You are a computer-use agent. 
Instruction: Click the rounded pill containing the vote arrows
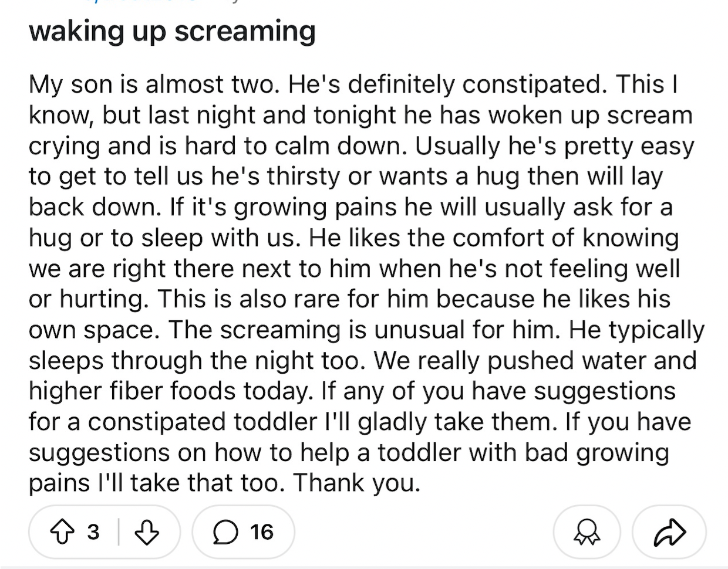click(x=105, y=531)
